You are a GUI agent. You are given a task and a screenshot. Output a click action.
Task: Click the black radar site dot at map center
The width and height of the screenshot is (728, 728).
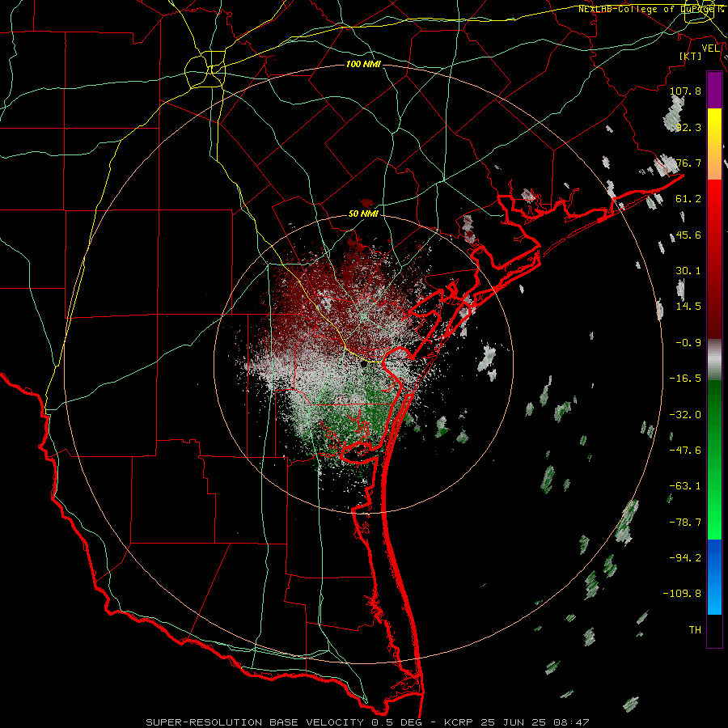pos(363,364)
